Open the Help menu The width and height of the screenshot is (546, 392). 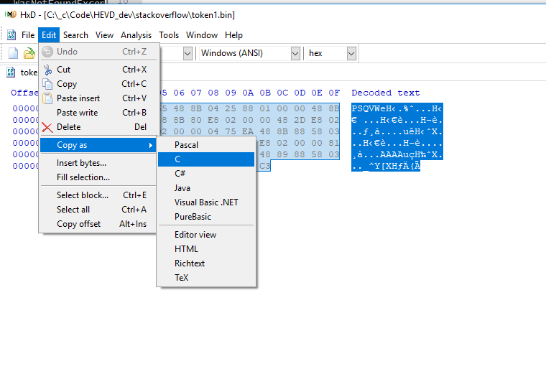(233, 35)
